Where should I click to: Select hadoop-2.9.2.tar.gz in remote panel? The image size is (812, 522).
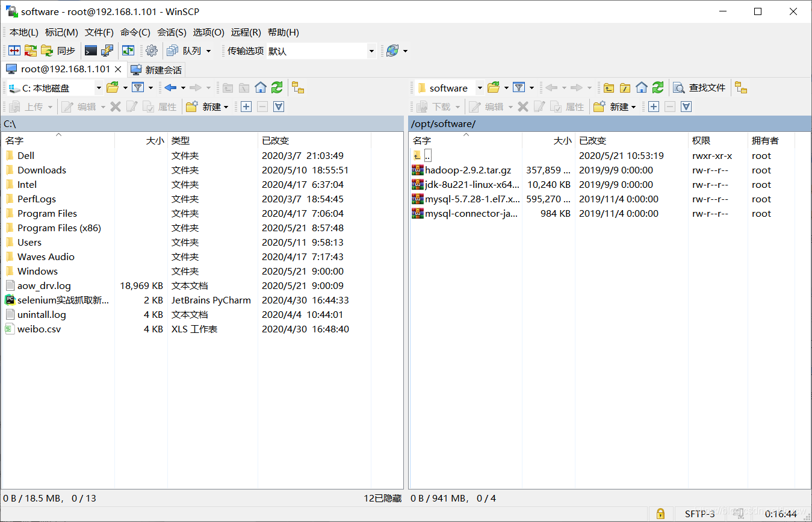click(468, 170)
